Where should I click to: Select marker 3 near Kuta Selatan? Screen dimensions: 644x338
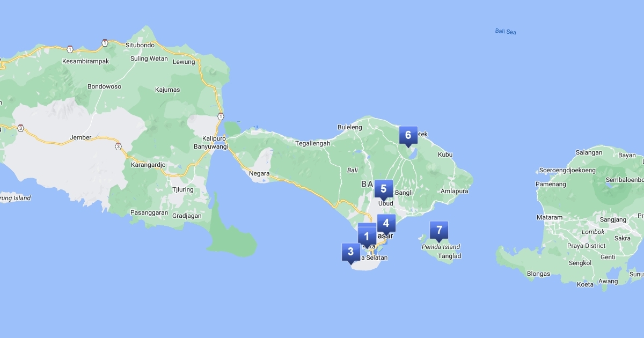coord(350,252)
